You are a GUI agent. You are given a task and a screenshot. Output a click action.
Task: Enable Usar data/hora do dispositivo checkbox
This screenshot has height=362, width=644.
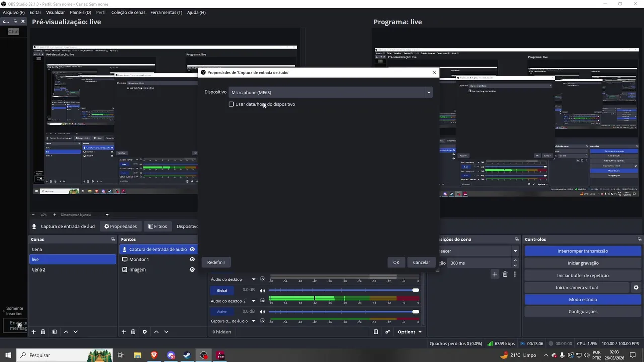point(231,104)
